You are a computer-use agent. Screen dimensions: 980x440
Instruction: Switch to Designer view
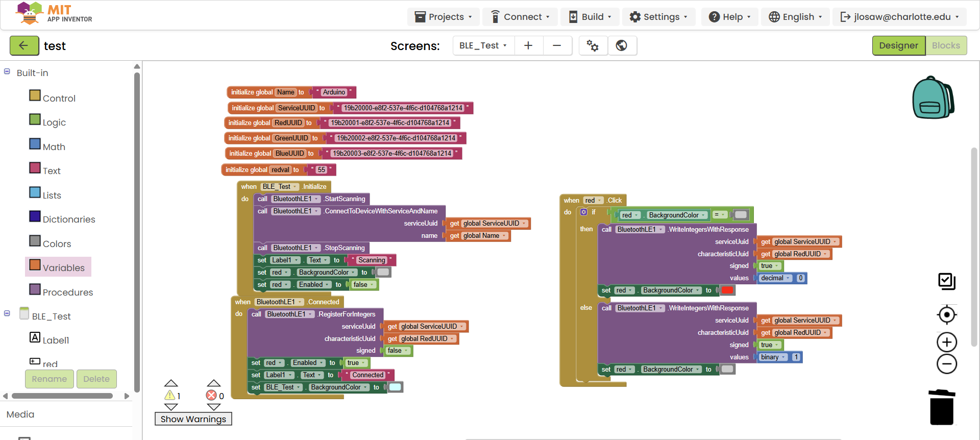tap(898, 46)
